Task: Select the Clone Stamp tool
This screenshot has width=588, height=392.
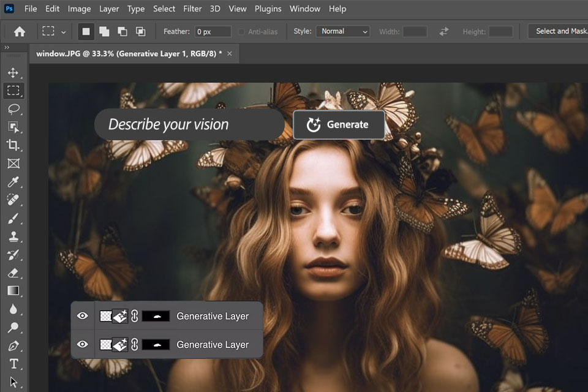Action: 13,236
